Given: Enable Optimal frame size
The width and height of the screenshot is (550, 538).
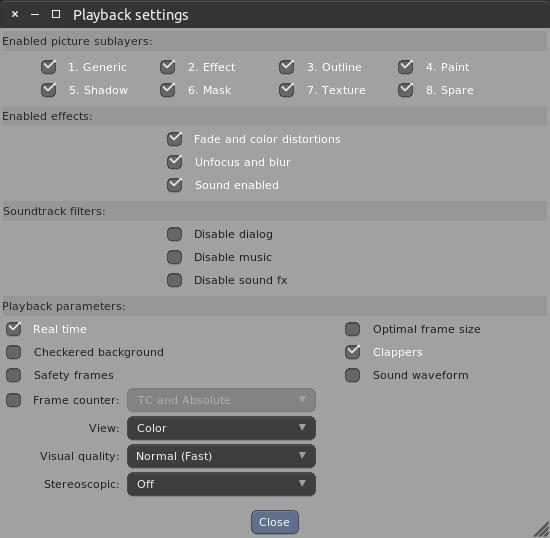Looking at the screenshot, I should [x=352, y=329].
